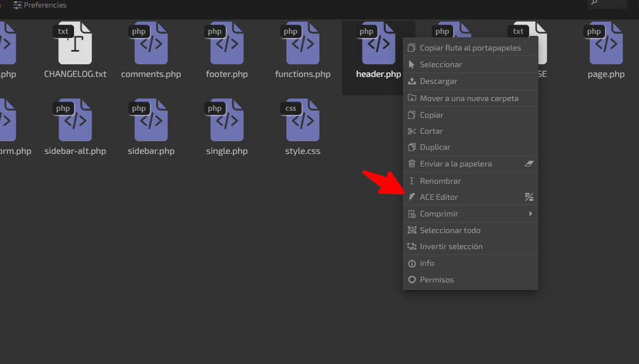Select the functions.php file icon
The height and width of the screenshot is (364, 639).
click(x=302, y=43)
